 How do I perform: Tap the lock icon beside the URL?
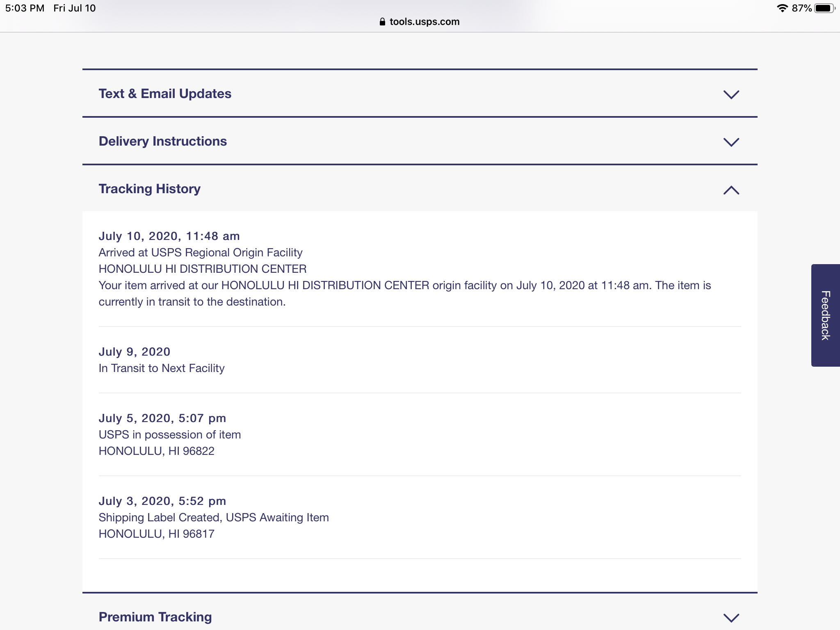[382, 22]
